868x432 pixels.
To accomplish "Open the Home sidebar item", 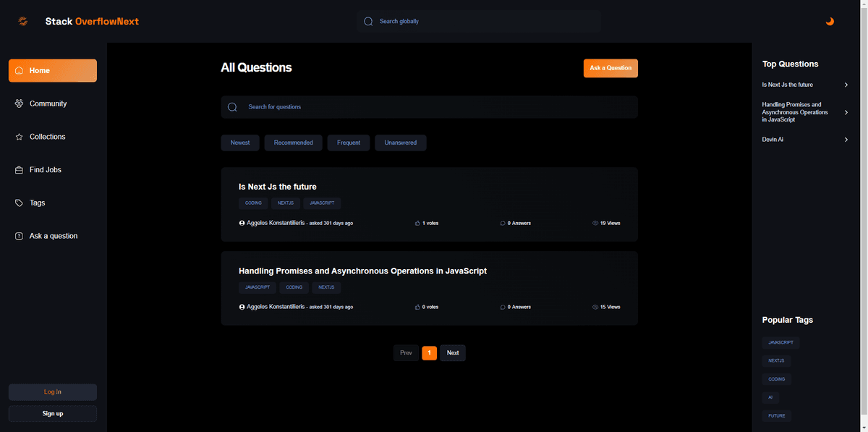I will [53, 71].
